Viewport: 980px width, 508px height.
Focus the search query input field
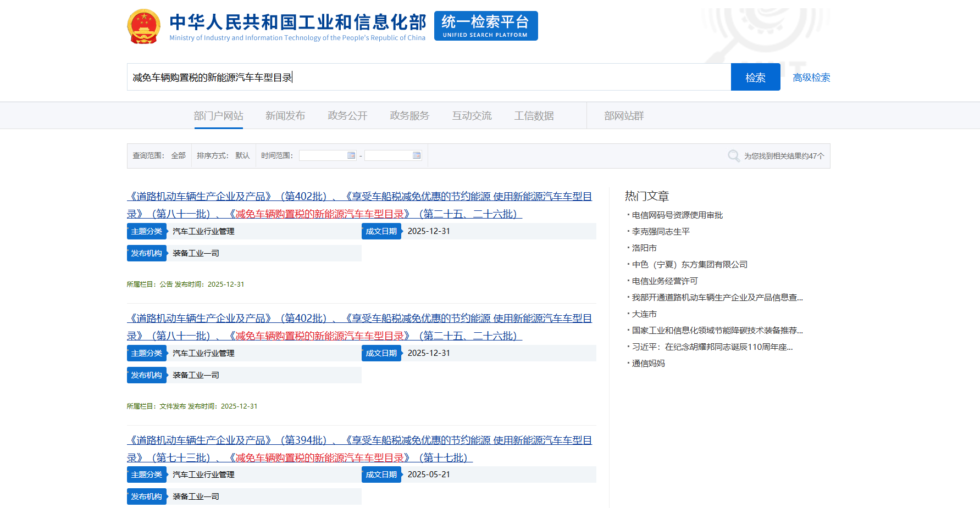click(429, 77)
